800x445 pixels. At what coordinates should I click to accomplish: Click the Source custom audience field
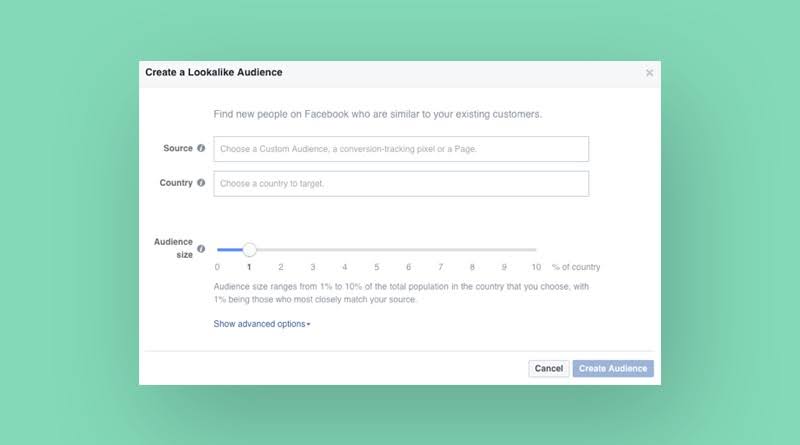click(x=401, y=149)
